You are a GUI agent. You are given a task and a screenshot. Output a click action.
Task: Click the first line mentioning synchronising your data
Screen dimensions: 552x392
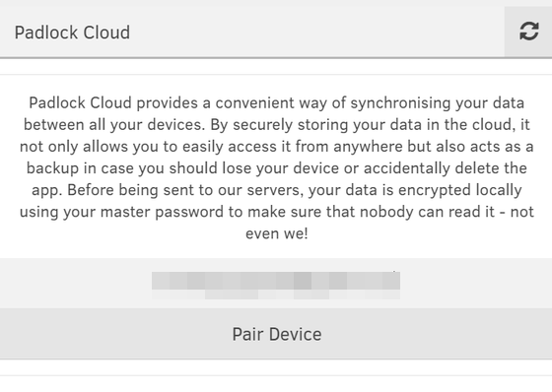coord(277,103)
